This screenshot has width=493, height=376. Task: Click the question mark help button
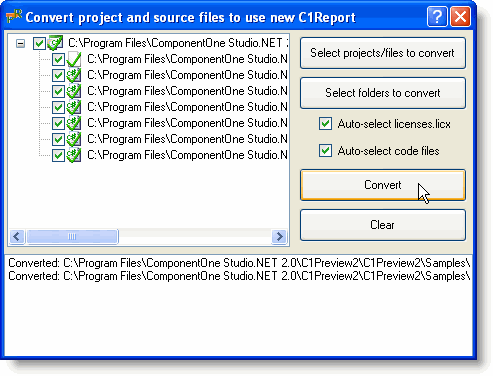tap(437, 16)
